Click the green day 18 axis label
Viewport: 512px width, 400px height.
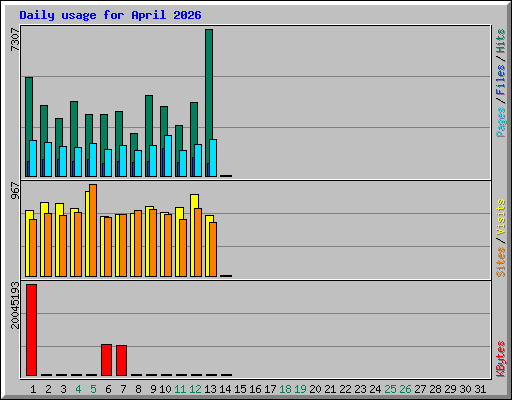pos(285,389)
